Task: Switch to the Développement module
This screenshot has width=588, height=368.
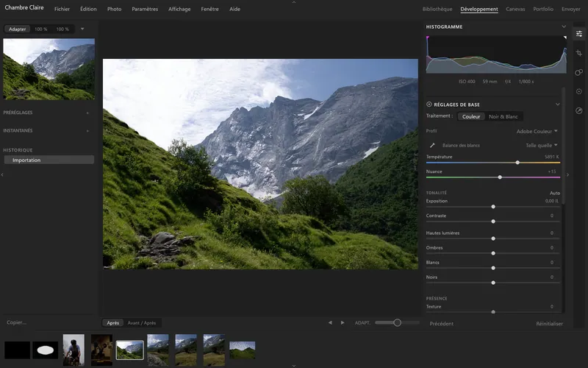Action: tap(479, 9)
